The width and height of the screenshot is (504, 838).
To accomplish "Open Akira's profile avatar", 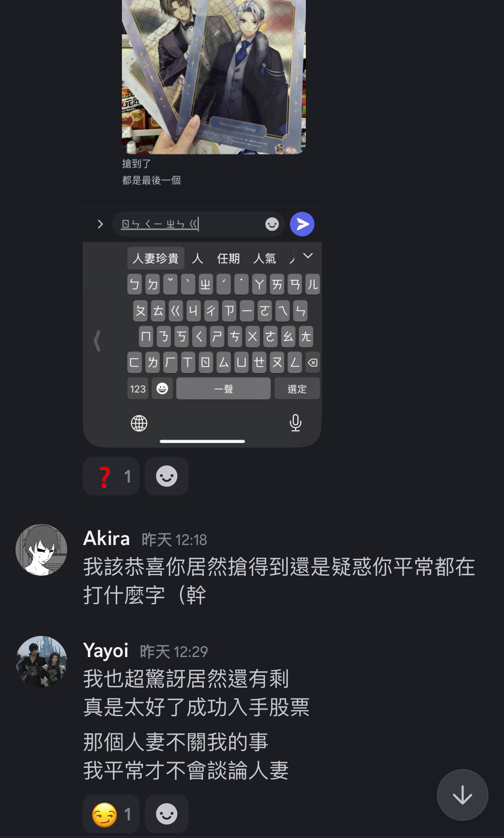I will tap(41, 550).
